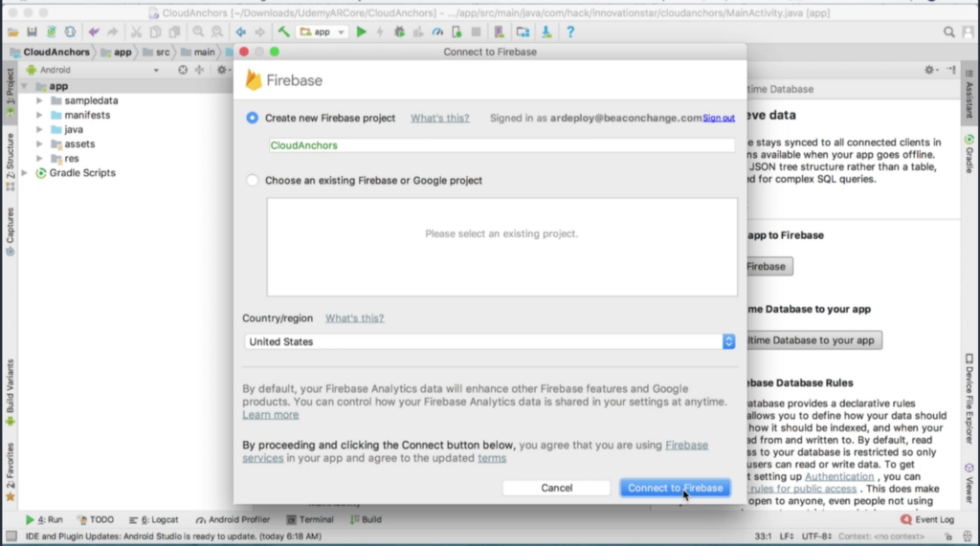Click the Redo toolbar arrow
The height and width of the screenshot is (546, 980).
tap(113, 32)
